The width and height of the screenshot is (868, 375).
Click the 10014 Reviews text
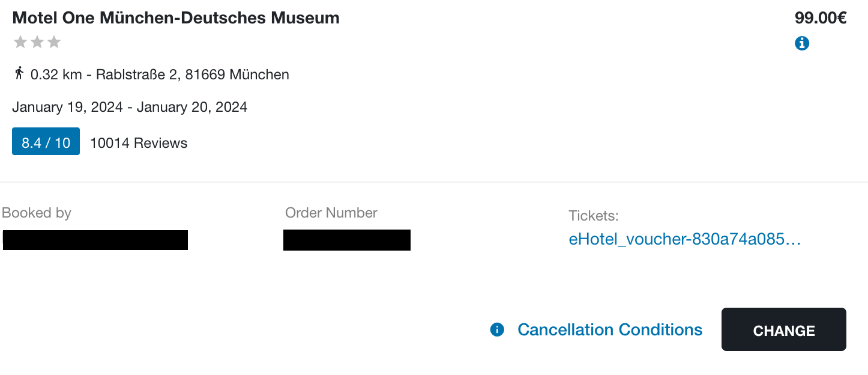[139, 143]
